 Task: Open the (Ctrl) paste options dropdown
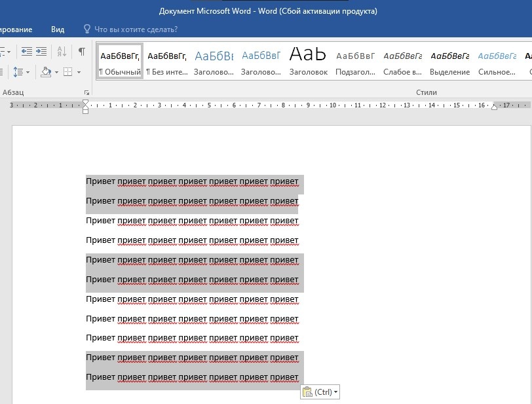pyautogui.click(x=320, y=392)
